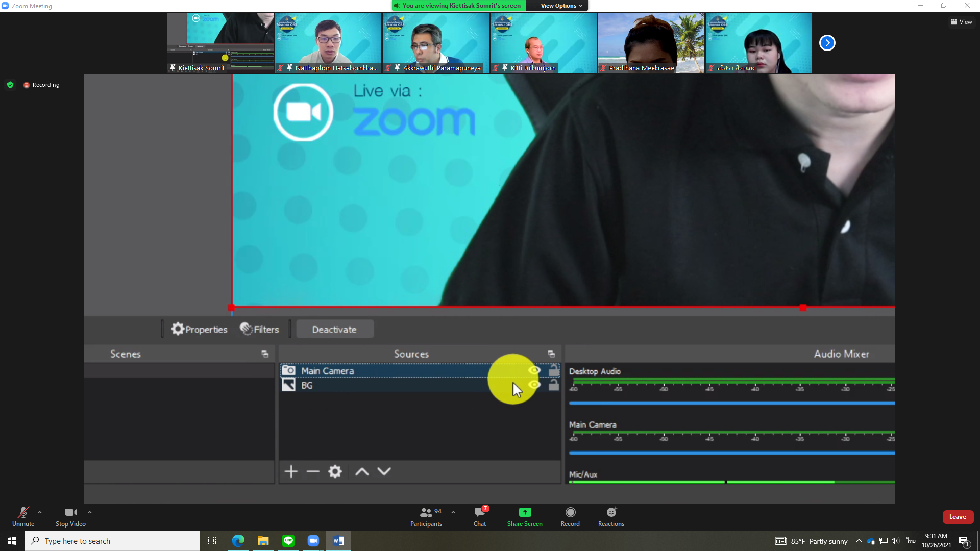Show hidden system tray icons

pos(859,541)
